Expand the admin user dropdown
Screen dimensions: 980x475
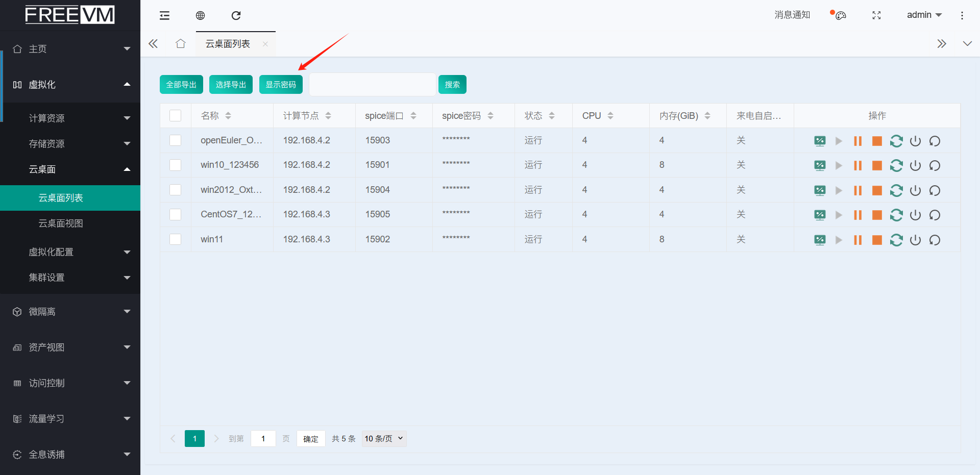pyautogui.click(x=924, y=15)
